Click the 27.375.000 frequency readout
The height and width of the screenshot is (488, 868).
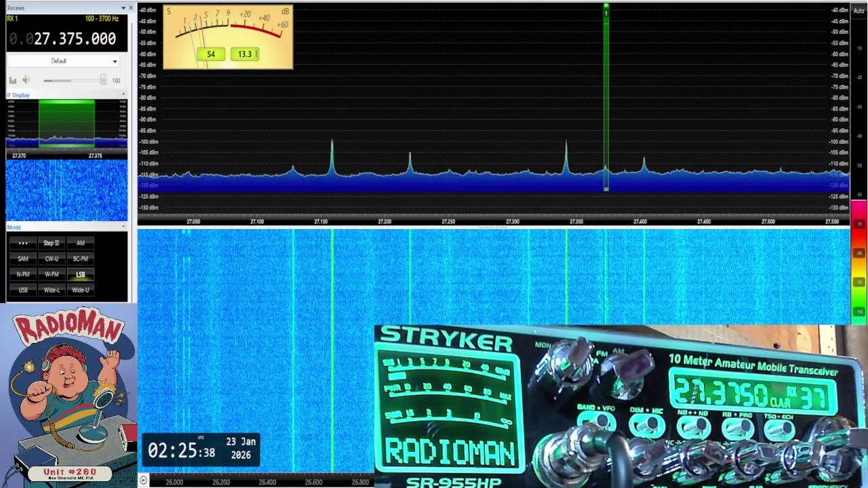point(75,39)
